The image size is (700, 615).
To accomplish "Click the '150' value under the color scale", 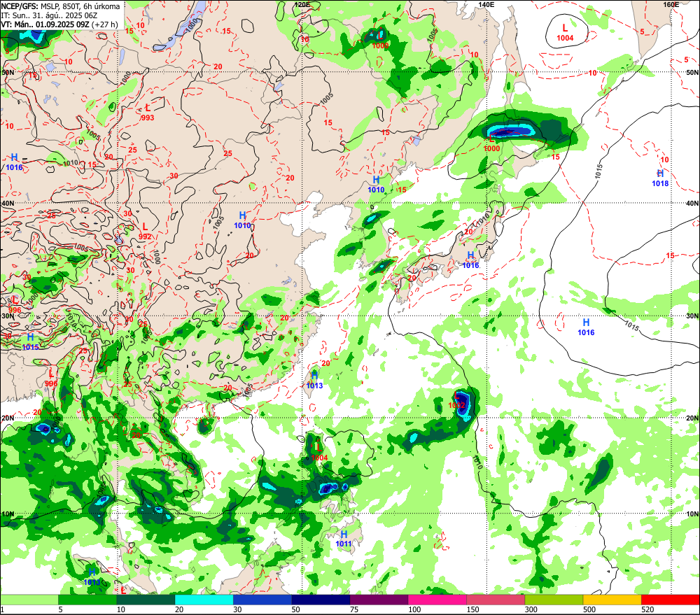I will pyautogui.click(x=472, y=609).
